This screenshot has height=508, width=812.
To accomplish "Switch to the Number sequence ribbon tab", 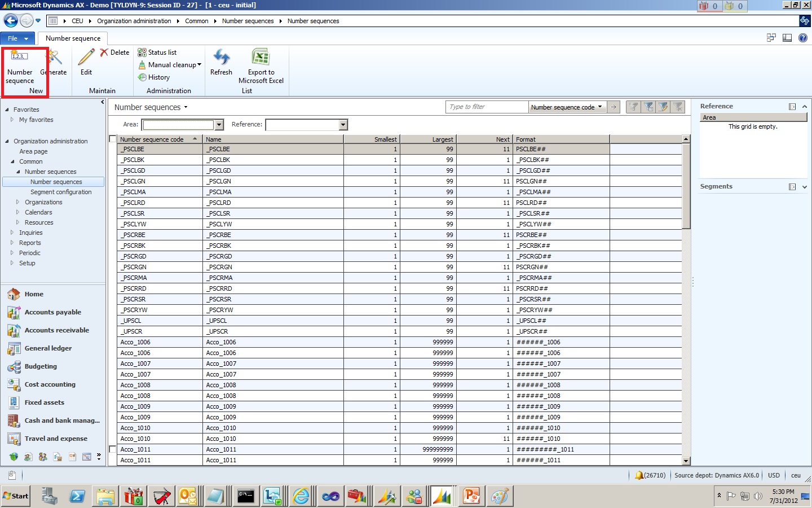I will point(72,38).
